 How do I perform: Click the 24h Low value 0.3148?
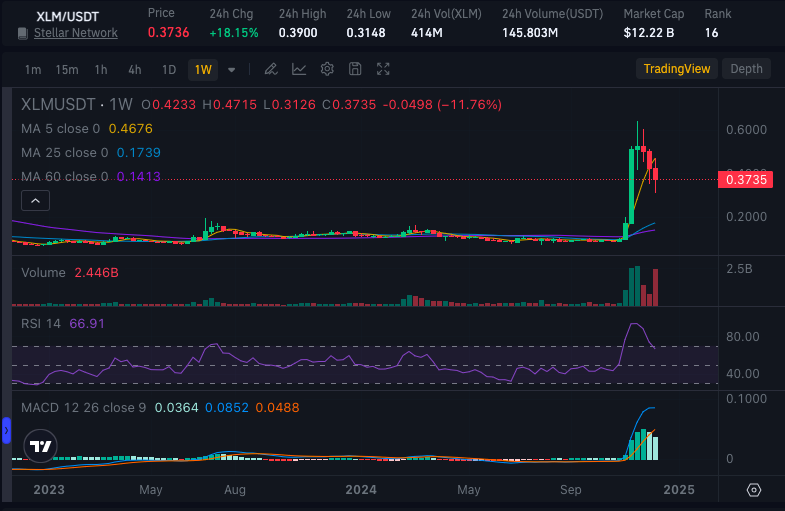pyautogui.click(x=366, y=33)
